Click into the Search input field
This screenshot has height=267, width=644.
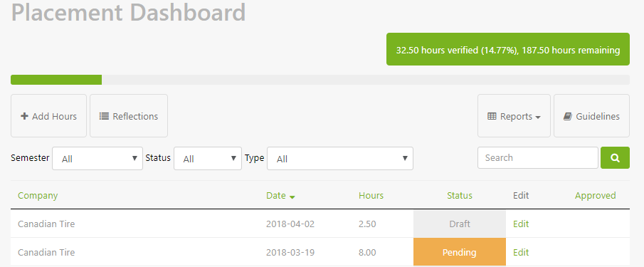pyautogui.click(x=538, y=158)
